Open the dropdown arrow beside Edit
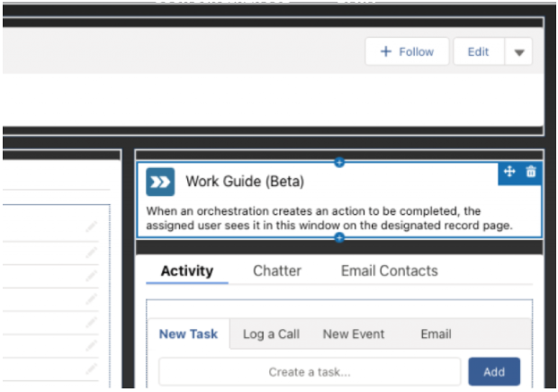 pyautogui.click(x=518, y=52)
